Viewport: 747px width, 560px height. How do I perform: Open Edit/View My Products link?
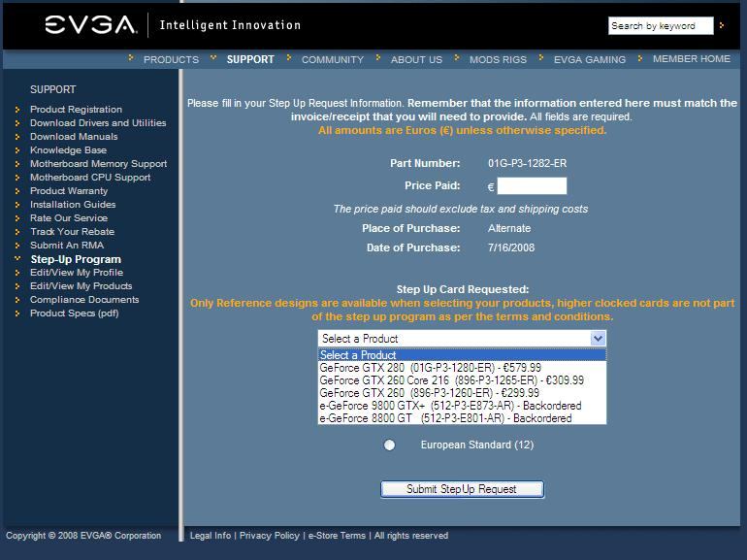click(x=81, y=286)
